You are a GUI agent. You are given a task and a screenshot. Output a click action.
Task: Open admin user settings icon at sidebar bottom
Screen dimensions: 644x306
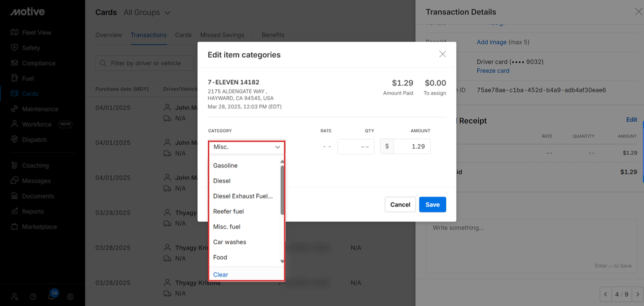15,296
